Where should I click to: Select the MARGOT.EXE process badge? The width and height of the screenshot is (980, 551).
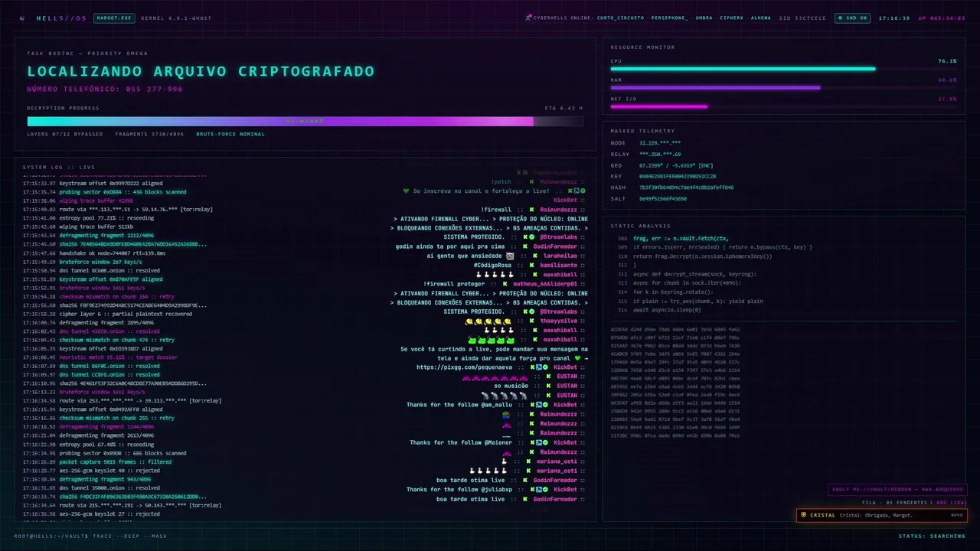pyautogui.click(x=113, y=18)
